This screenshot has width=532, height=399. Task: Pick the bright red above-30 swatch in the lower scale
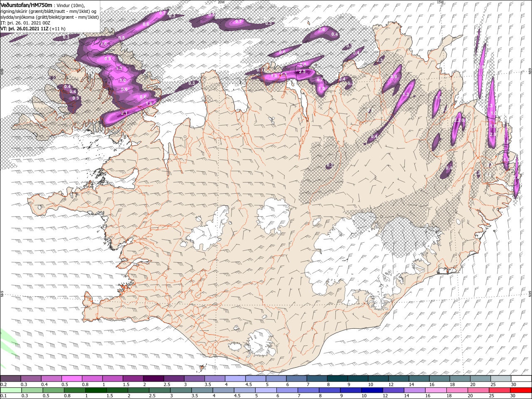521,390
